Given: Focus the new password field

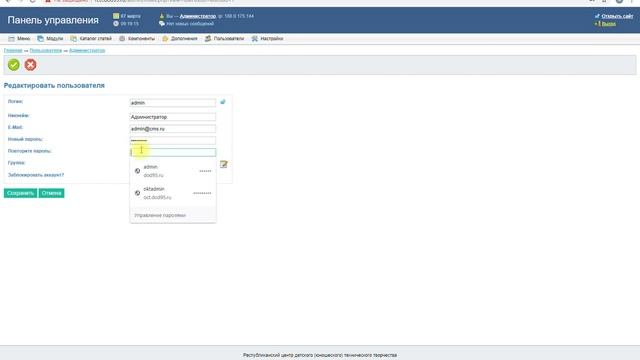Looking at the screenshot, I should [173, 140].
